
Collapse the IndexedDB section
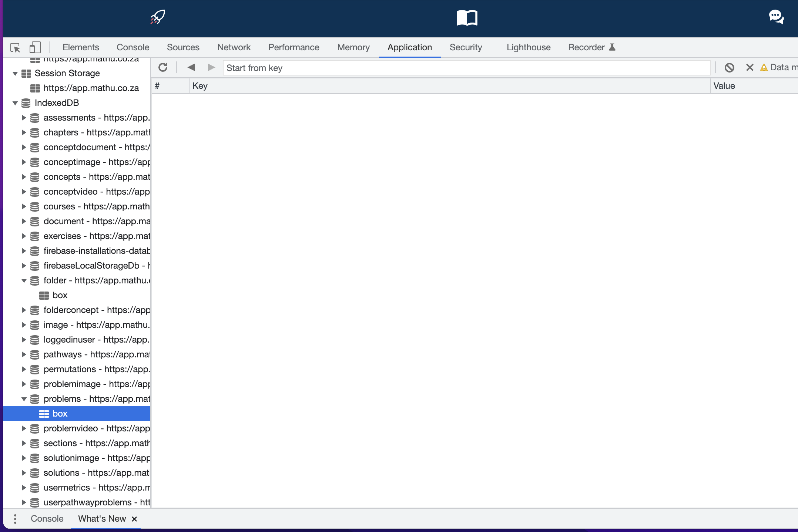point(15,103)
